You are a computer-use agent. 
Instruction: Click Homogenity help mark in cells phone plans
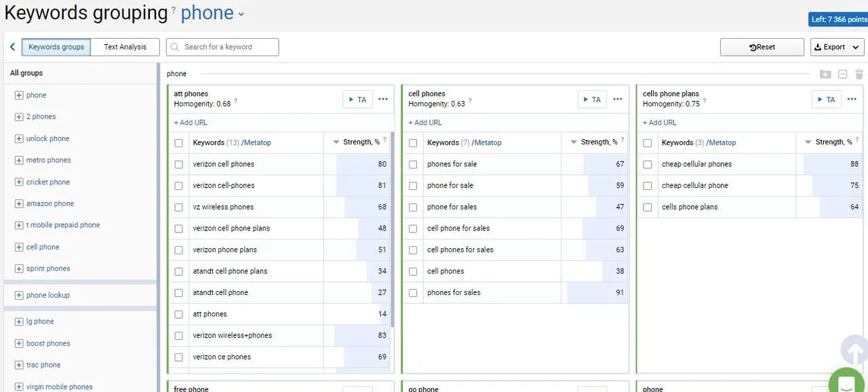coord(705,102)
